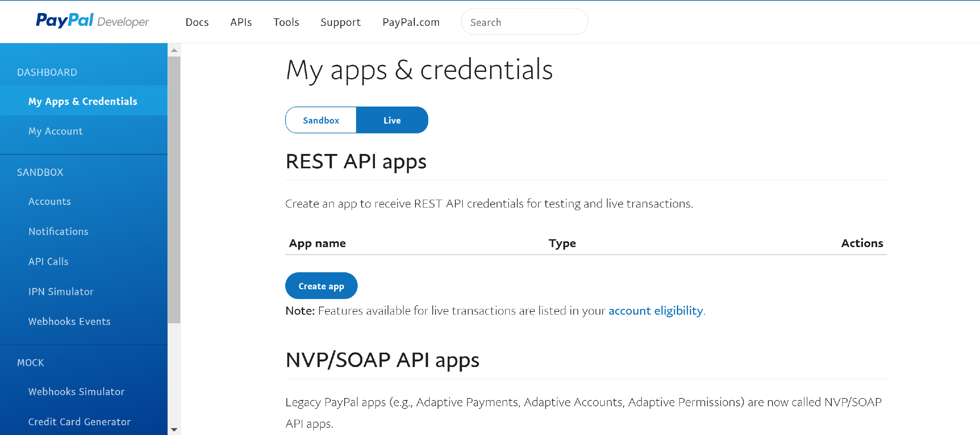Navigate to PayPal.com from header
The height and width of the screenshot is (435, 980).
[411, 22]
